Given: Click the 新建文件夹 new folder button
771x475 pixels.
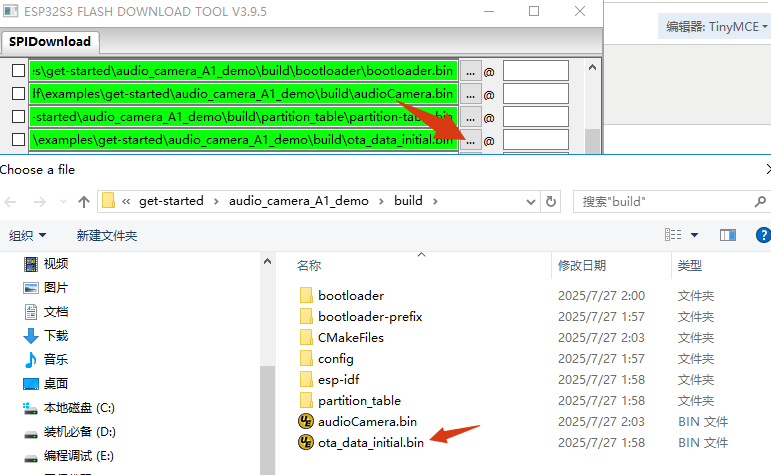Looking at the screenshot, I should click(107, 236).
